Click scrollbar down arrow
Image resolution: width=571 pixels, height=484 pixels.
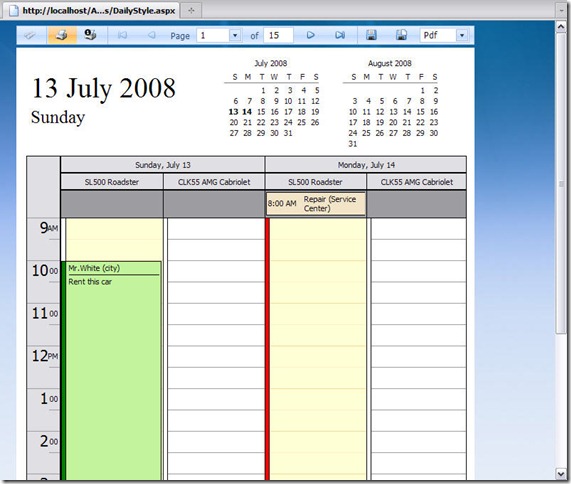(561, 473)
